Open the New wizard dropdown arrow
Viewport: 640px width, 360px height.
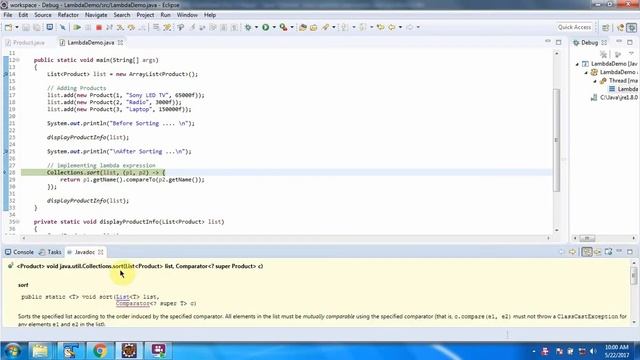[x=17, y=27]
